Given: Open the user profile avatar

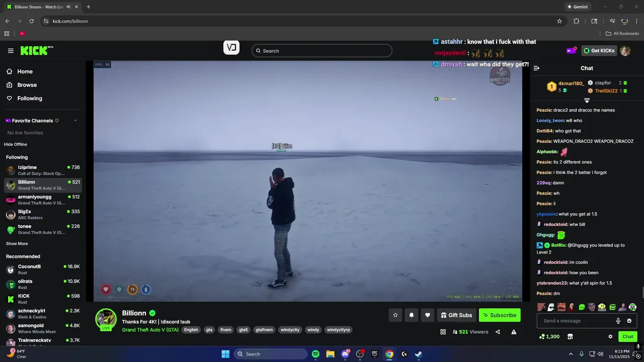Looking at the screenshot, I should pos(625,51).
